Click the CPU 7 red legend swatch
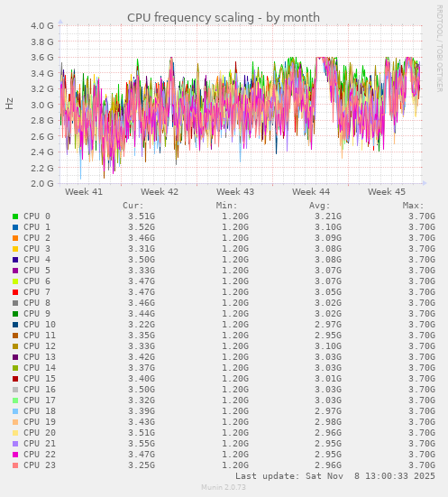 click(15, 292)
